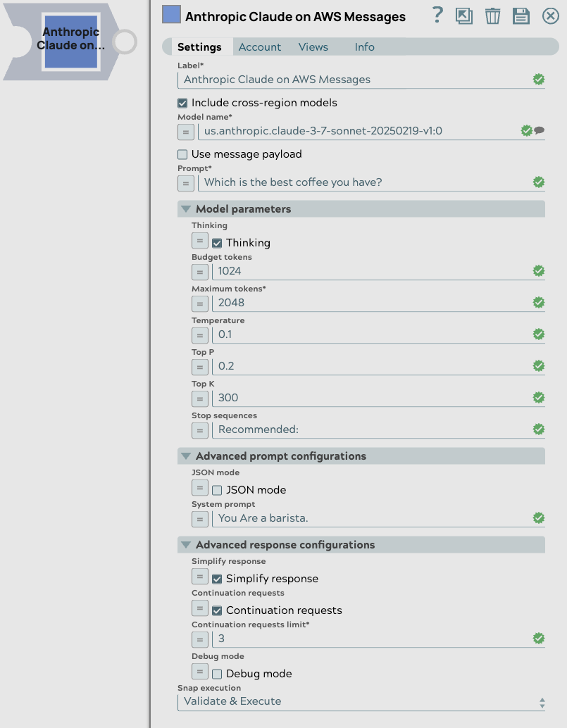Pop out the Snap dialog into a new window

click(464, 15)
